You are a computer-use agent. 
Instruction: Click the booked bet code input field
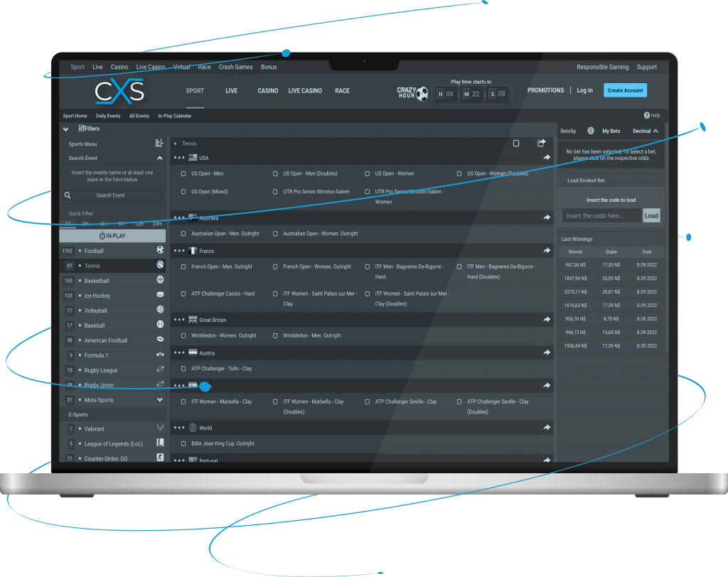tap(601, 215)
